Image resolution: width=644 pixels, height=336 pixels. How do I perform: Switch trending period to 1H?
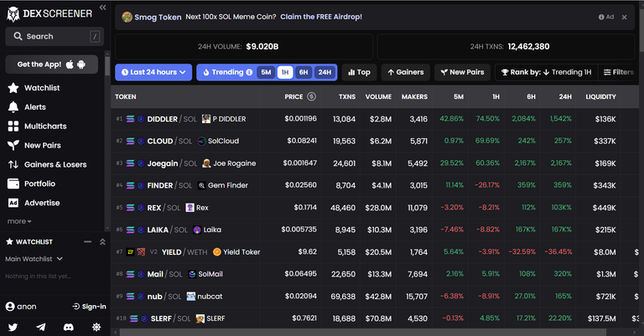coord(285,72)
